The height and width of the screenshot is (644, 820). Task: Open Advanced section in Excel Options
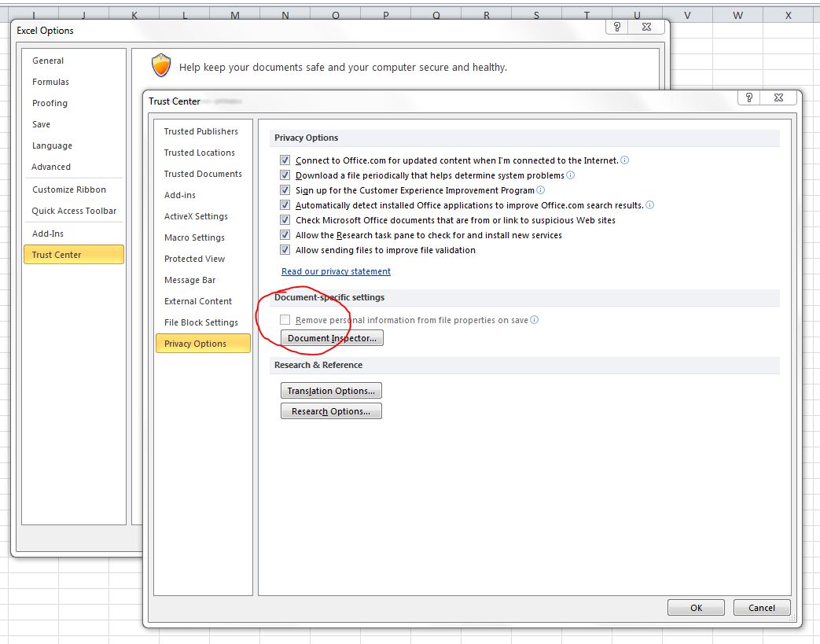pos(51,167)
